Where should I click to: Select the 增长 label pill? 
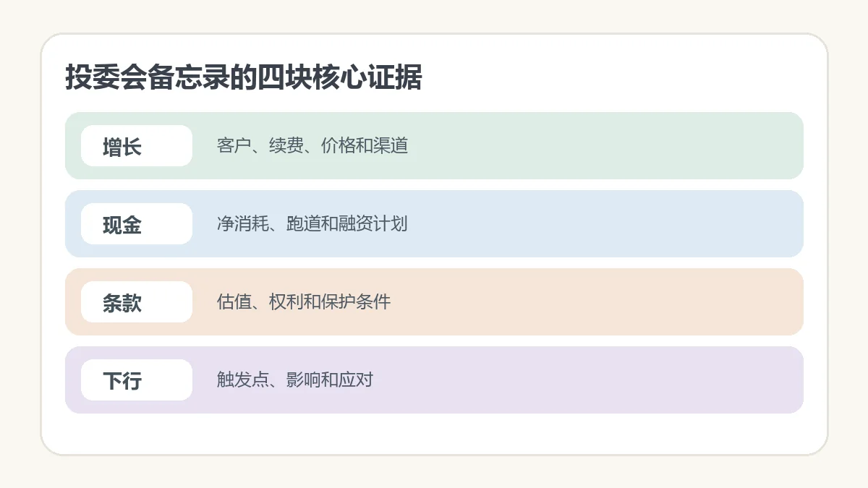pyautogui.click(x=137, y=146)
